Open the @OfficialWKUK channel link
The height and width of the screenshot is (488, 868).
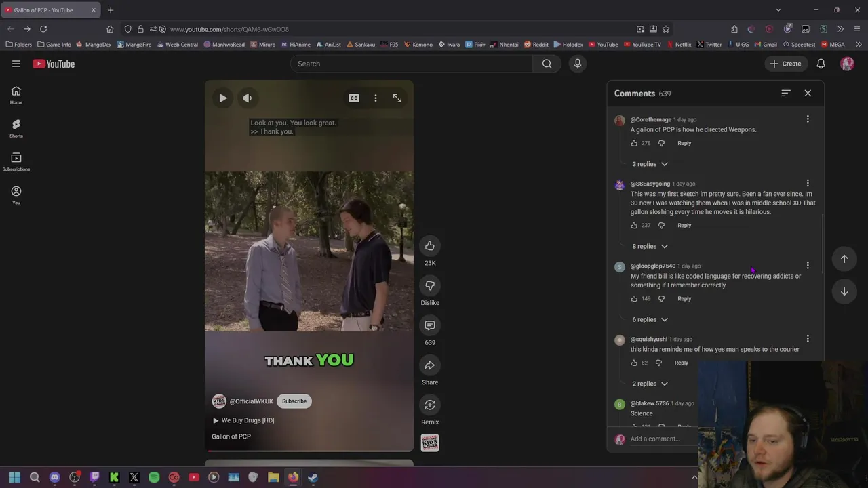click(x=251, y=401)
